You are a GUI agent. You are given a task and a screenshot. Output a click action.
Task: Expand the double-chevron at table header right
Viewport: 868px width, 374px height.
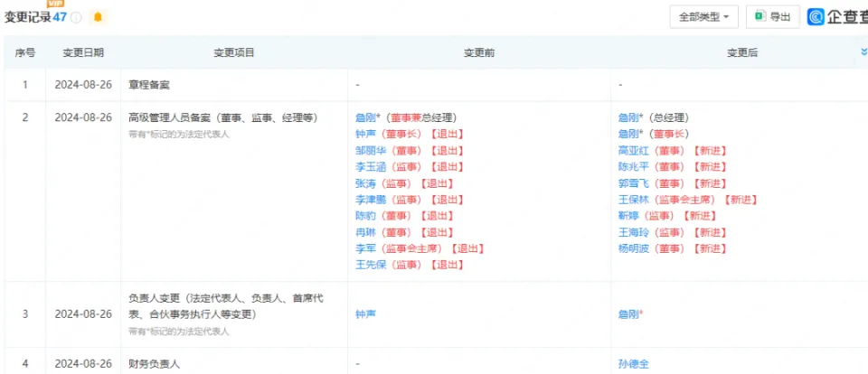tap(863, 52)
